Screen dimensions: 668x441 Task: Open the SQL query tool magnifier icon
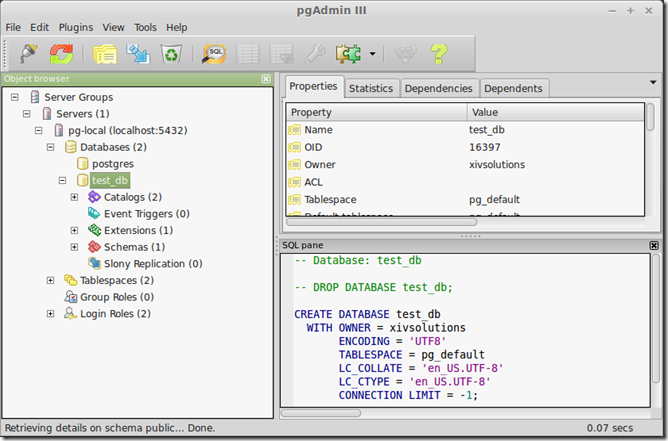coord(214,54)
